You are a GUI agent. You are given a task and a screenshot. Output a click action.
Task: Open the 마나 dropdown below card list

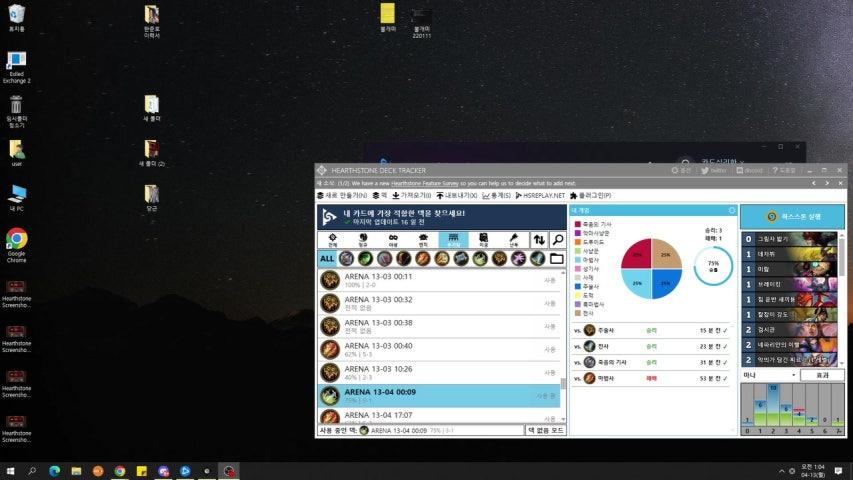point(768,375)
